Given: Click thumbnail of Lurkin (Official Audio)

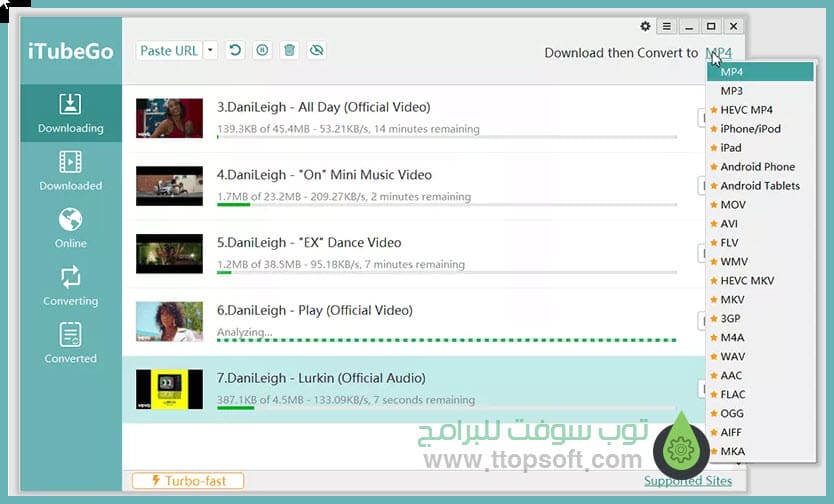Looking at the screenshot, I should [x=169, y=389].
